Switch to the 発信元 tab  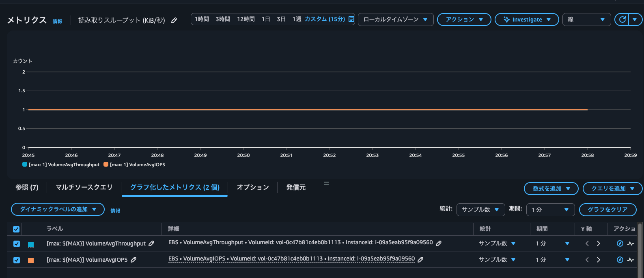point(296,187)
